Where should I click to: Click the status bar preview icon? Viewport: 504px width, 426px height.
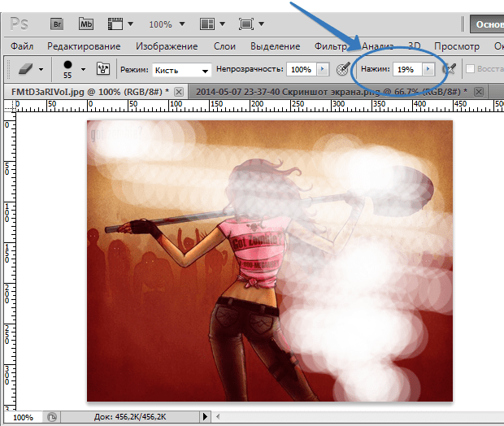point(51,417)
